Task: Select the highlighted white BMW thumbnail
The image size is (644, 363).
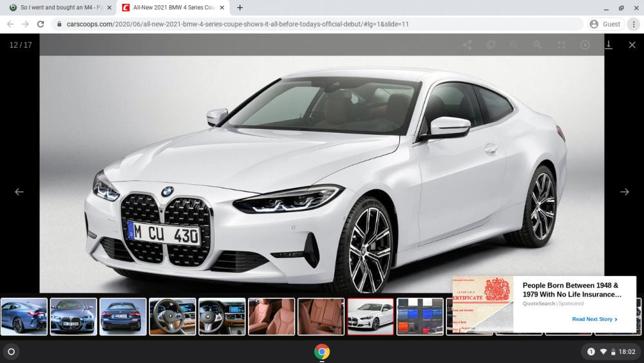Action: (x=370, y=317)
